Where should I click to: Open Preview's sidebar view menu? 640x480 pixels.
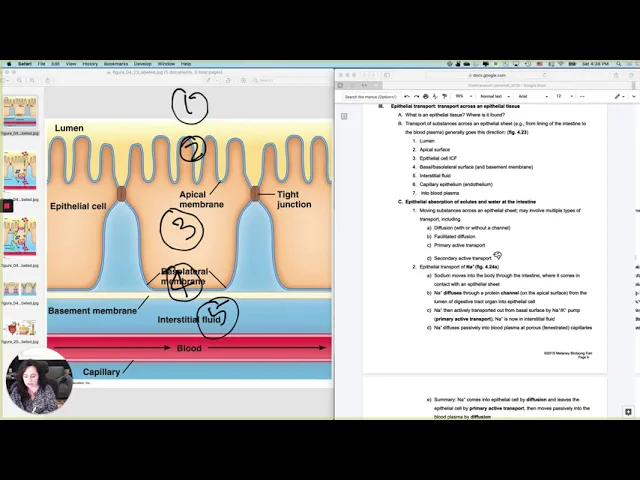4,80
